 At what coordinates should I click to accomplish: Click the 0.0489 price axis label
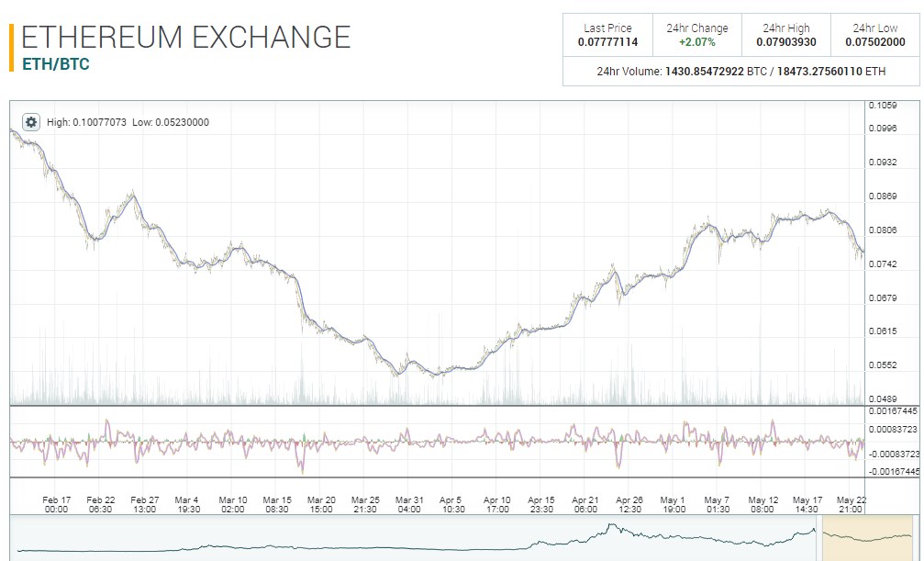coord(883,398)
